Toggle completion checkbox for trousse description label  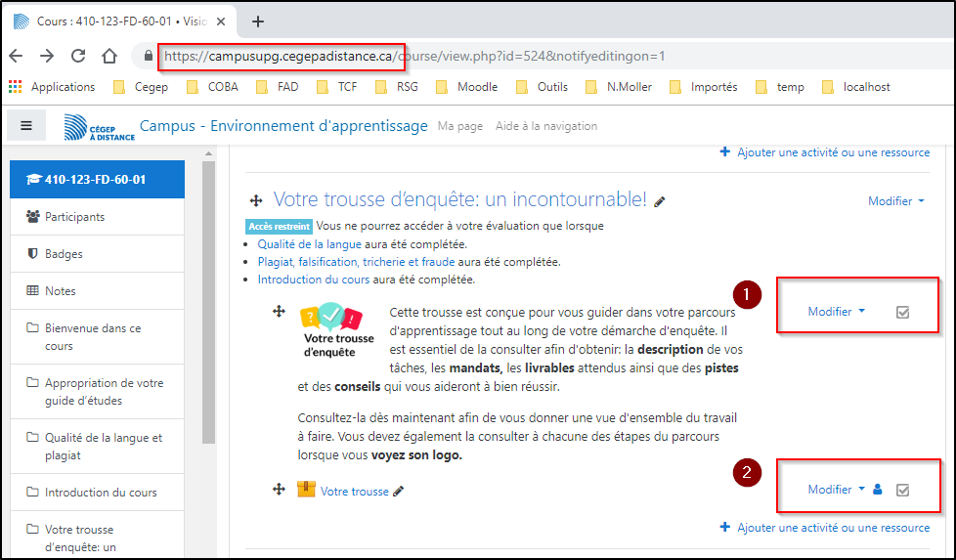click(902, 313)
